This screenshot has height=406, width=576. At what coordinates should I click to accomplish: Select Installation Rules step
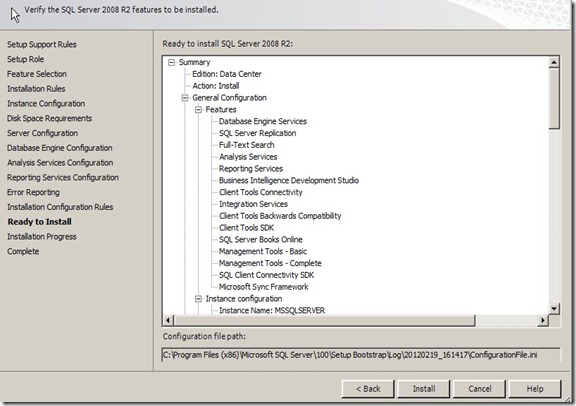click(x=36, y=89)
